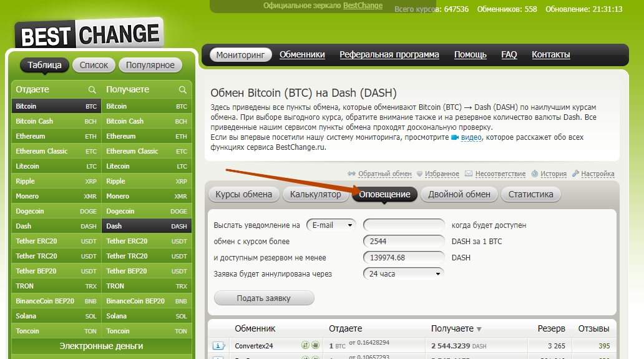Click the green arrows badge next to Convertex24
Screen dimensions: 644x359
305,345
